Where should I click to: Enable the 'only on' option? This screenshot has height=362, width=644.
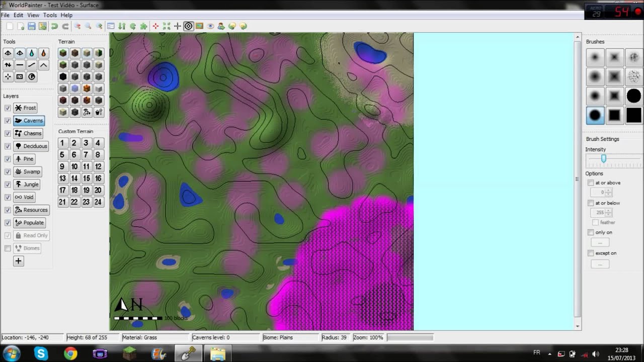591,232
